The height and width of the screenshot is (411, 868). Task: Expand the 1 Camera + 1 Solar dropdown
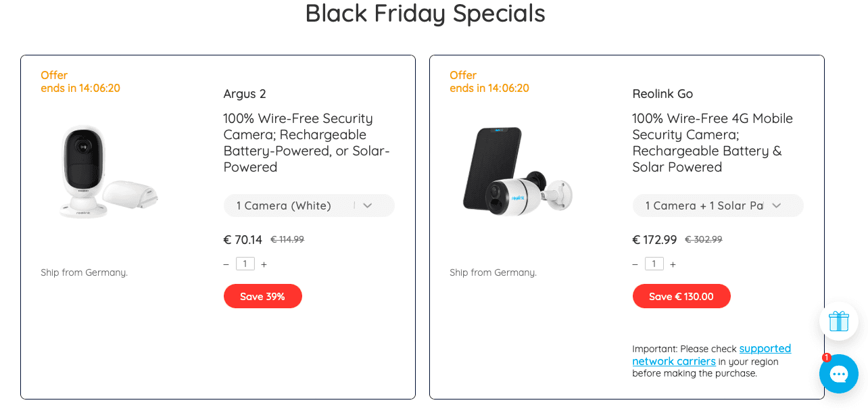[717, 205]
